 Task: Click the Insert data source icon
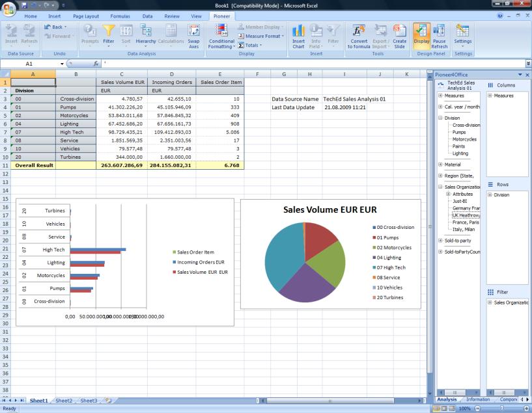tap(11, 34)
